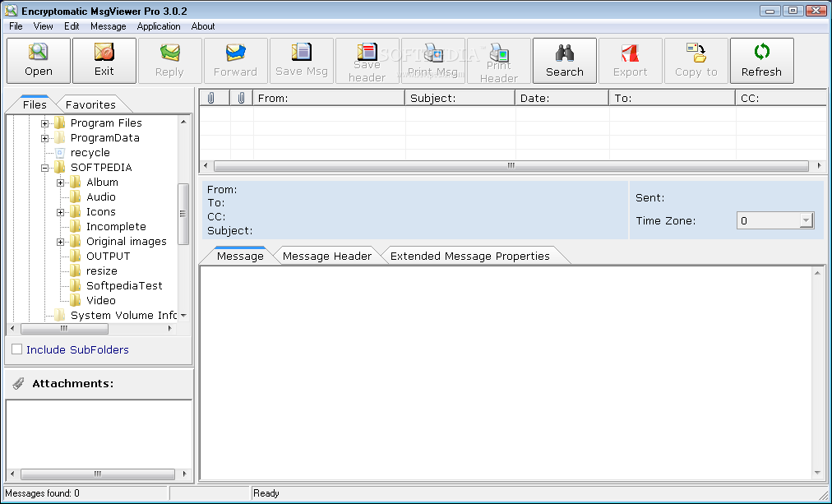
Task: Select the SoftpediaTest folder
Action: (124, 285)
